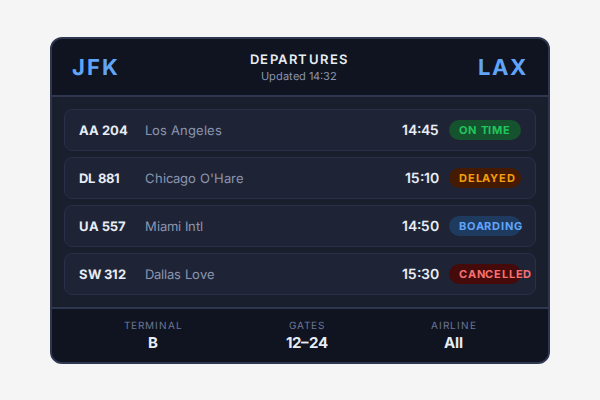Select flight number SW 312
Viewport: 600px width, 400px height.
tap(102, 274)
